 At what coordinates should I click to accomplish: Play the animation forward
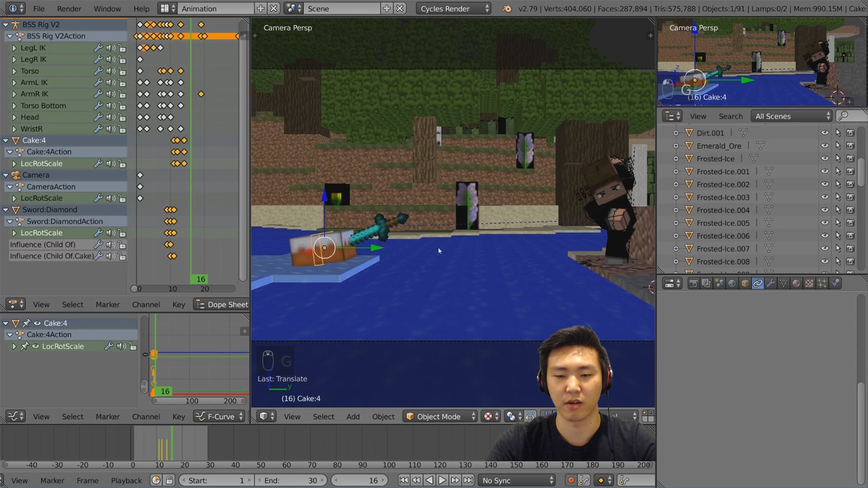point(442,481)
